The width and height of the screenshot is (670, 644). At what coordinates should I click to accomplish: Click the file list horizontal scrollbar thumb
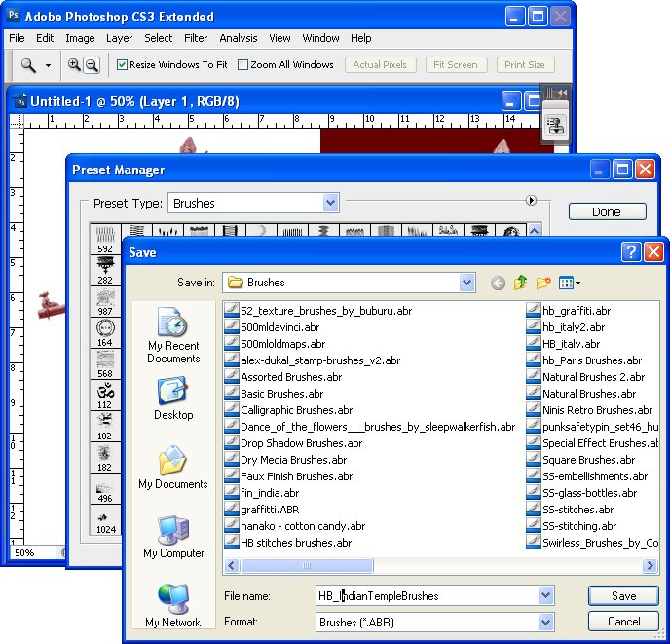[x=307, y=566]
